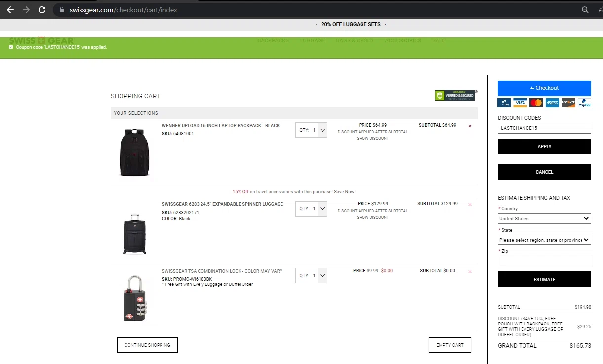
Task: Remove the Spinner Luggage with the red X
Action: pyautogui.click(x=470, y=205)
